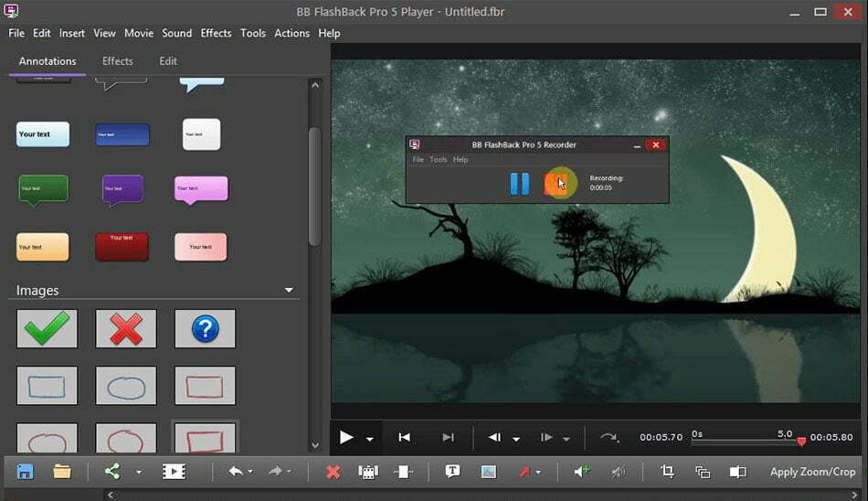The height and width of the screenshot is (501, 868).
Task: Open the Redo history dropdown arrow
Action: (x=289, y=472)
